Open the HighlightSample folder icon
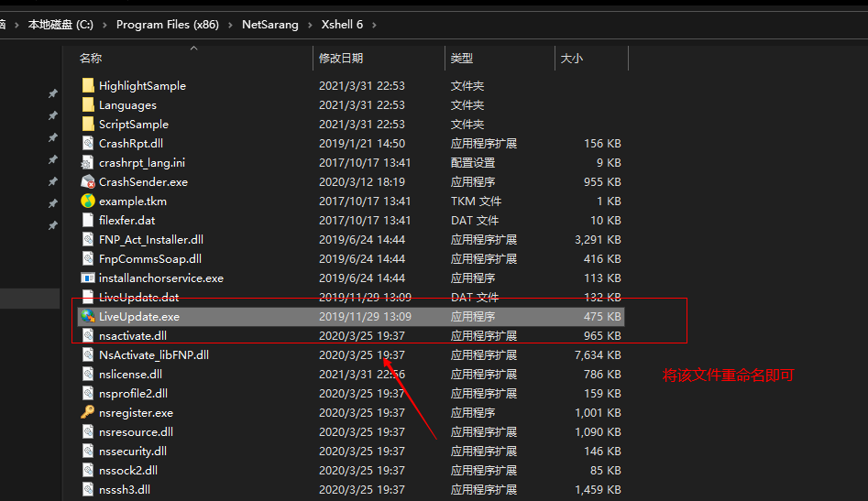 point(87,85)
